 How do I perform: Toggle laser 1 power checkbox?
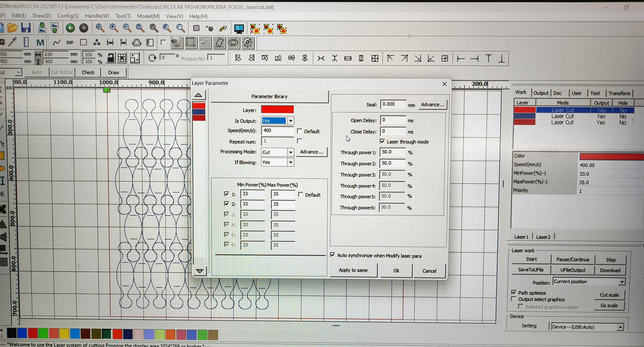click(226, 194)
